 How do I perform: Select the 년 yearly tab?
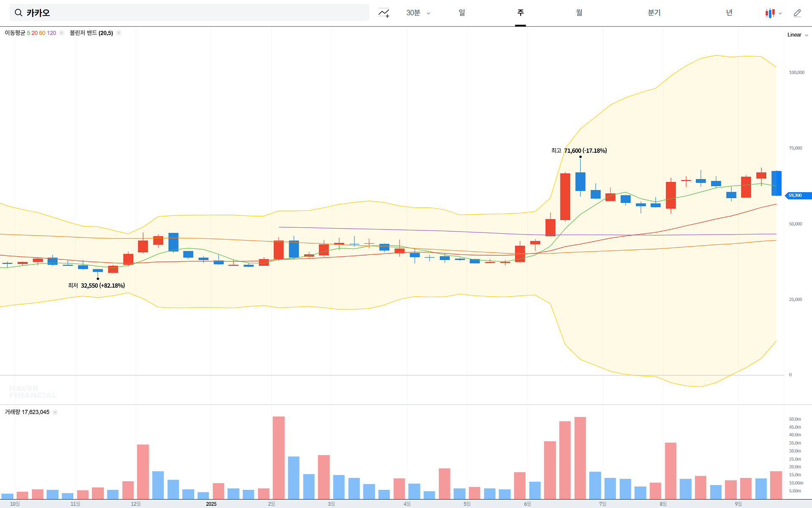pos(729,13)
